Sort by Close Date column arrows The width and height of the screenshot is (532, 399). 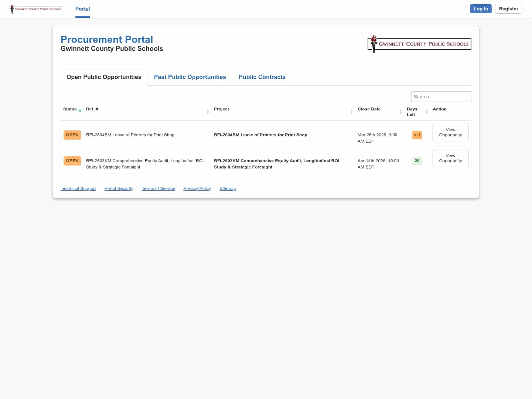coord(400,112)
